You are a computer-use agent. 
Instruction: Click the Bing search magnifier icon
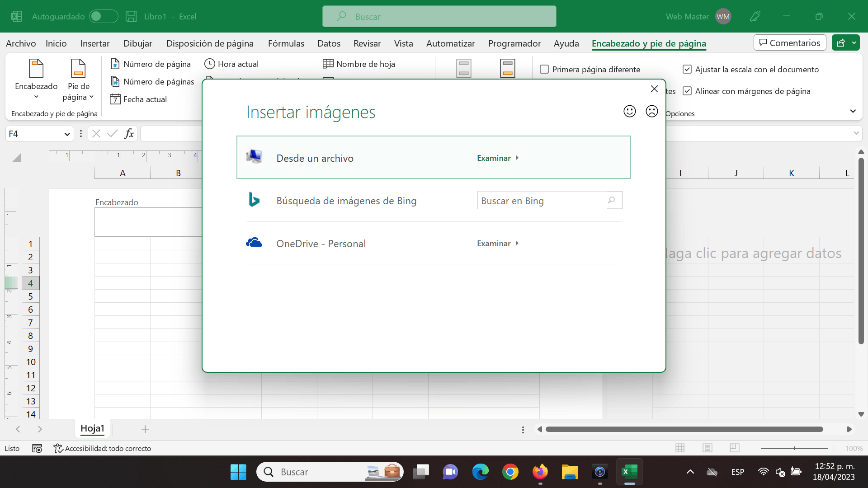[x=611, y=200]
